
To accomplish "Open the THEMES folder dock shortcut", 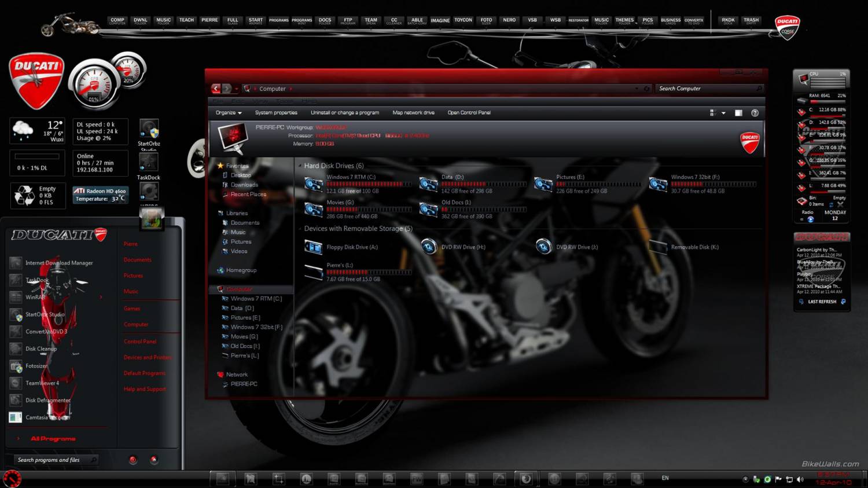I will (x=624, y=20).
